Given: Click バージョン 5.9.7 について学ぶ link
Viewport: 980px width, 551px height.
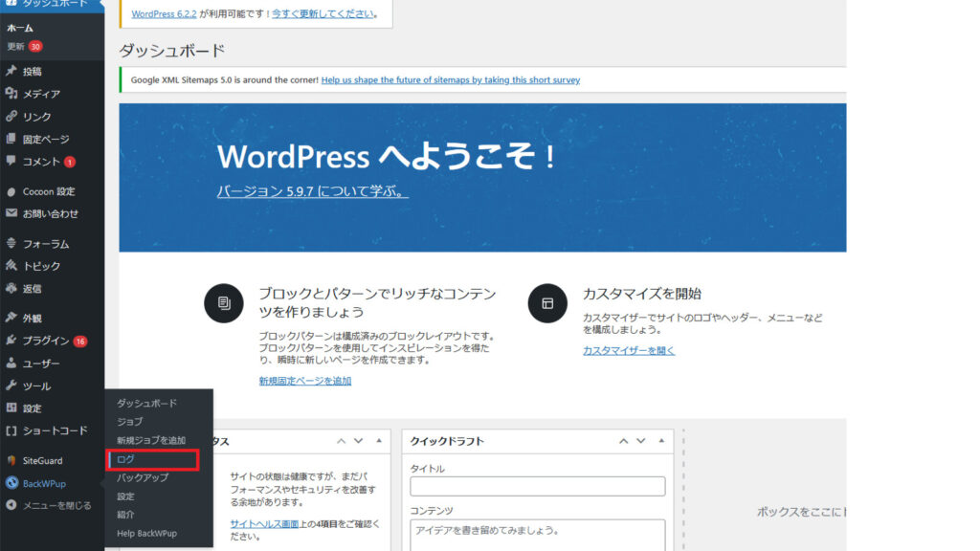Looking at the screenshot, I should 313,191.
